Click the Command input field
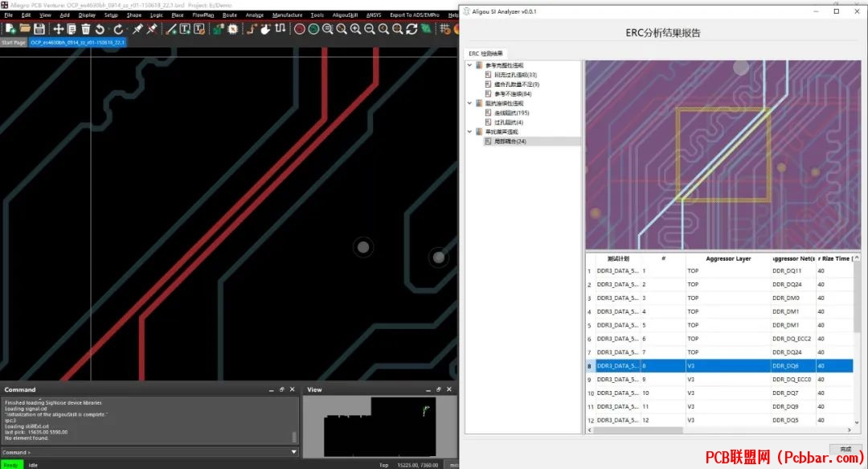 click(161, 452)
